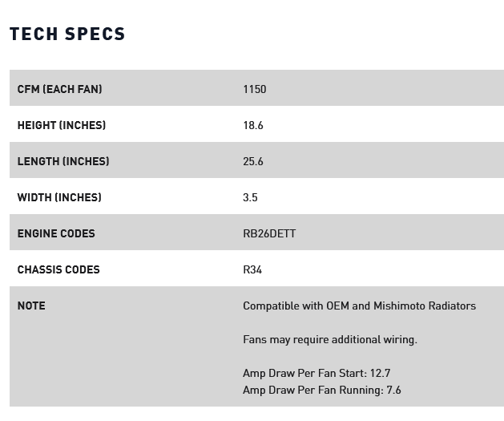
Task: Click the 3.5 width value
Action: coord(250,197)
